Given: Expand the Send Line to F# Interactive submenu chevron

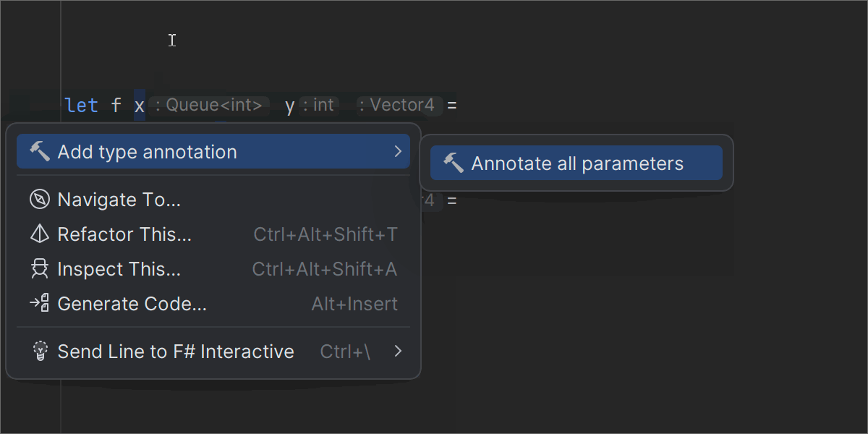Looking at the screenshot, I should coord(397,352).
